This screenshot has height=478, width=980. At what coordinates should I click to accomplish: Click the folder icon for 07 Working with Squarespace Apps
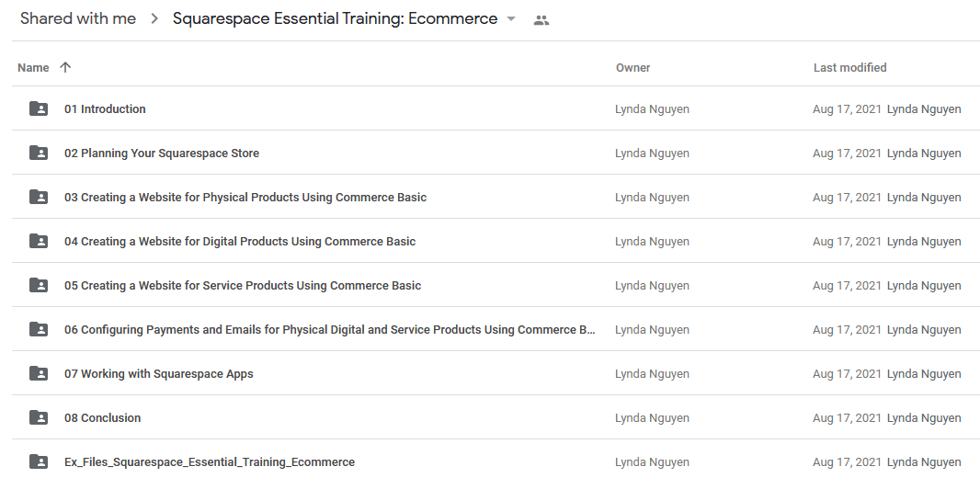coord(38,373)
